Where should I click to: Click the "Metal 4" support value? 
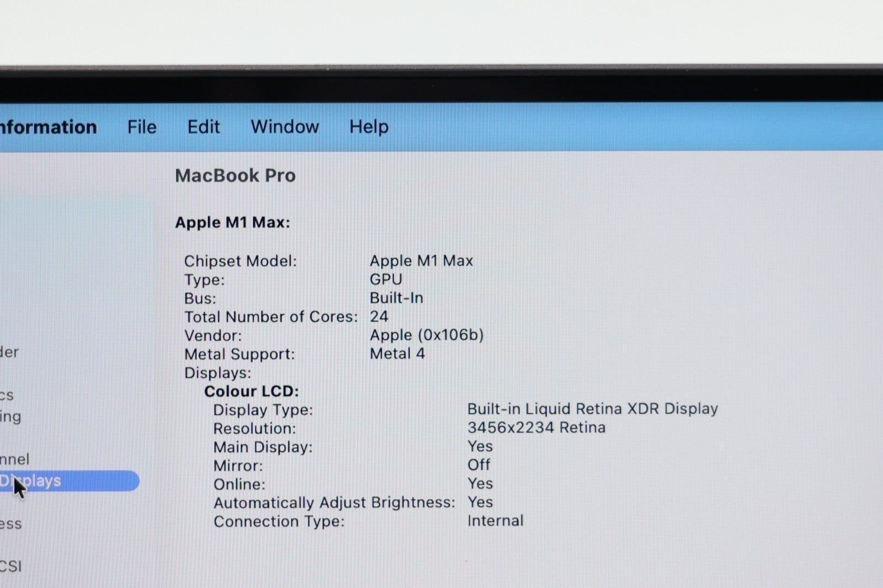pyautogui.click(x=397, y=354)
